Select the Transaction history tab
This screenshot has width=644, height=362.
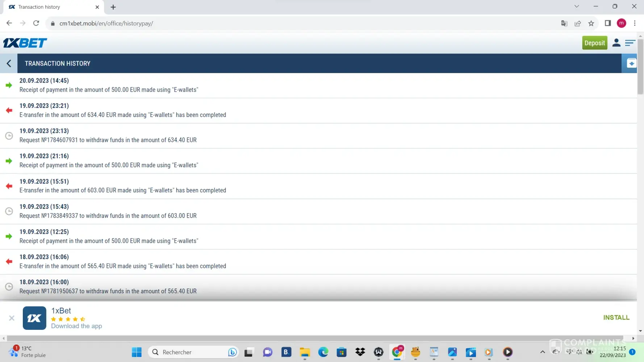tap(51, 7)
